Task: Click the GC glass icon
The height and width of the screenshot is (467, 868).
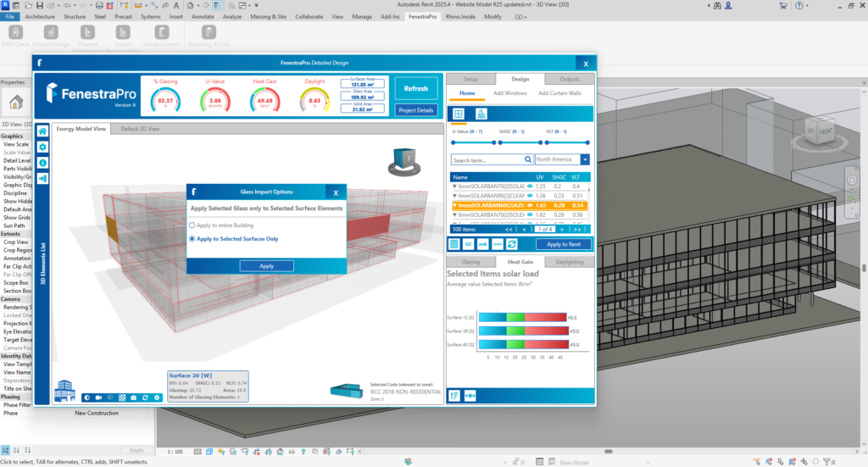Action: coord(468,244)
